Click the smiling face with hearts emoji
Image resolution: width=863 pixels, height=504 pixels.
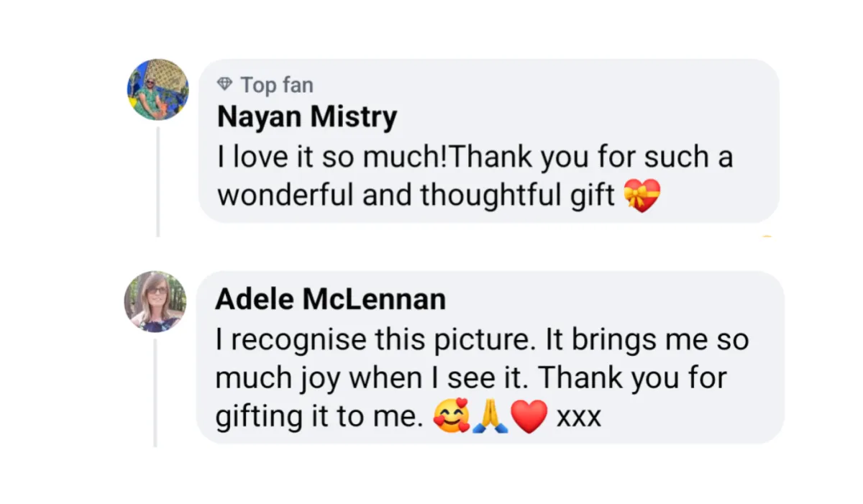click(451, 417)
